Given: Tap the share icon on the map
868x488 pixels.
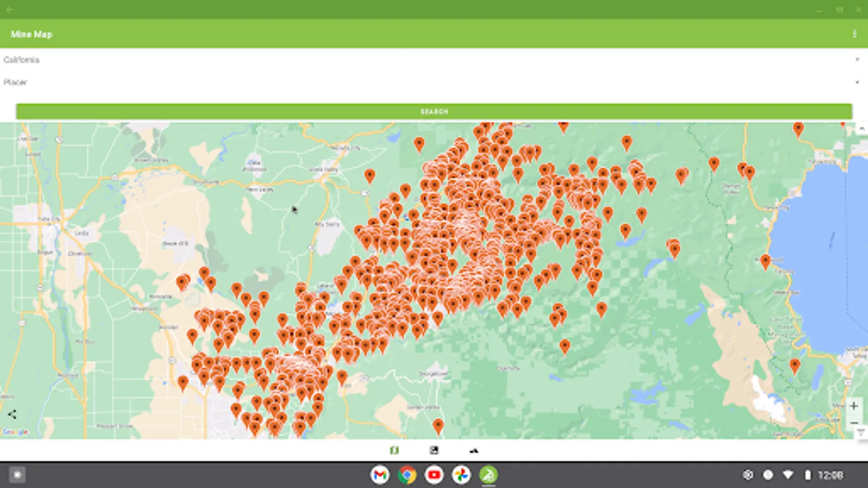Looking at the screenshot, I should [12, 414].
